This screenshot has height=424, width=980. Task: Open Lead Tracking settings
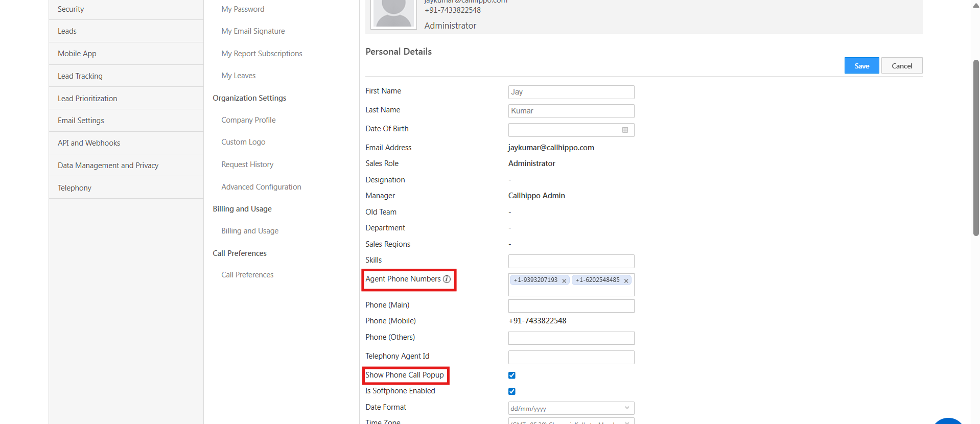[x=126, y=76]
